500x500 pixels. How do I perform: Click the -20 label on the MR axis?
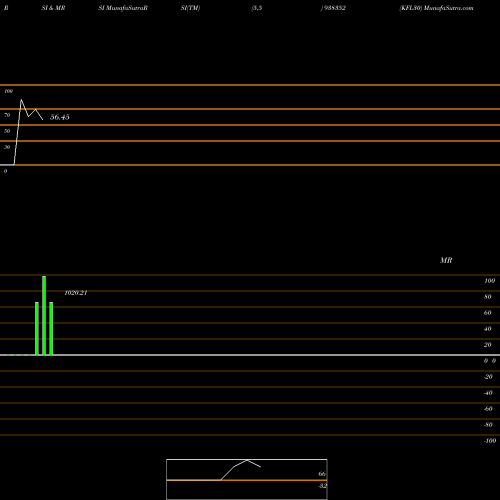(488, 377)
